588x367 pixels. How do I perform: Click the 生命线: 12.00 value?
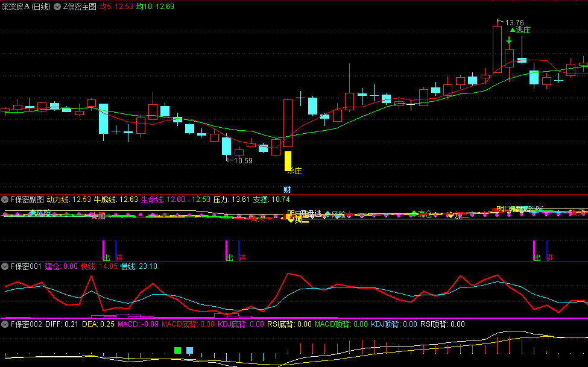click(163, 199)
